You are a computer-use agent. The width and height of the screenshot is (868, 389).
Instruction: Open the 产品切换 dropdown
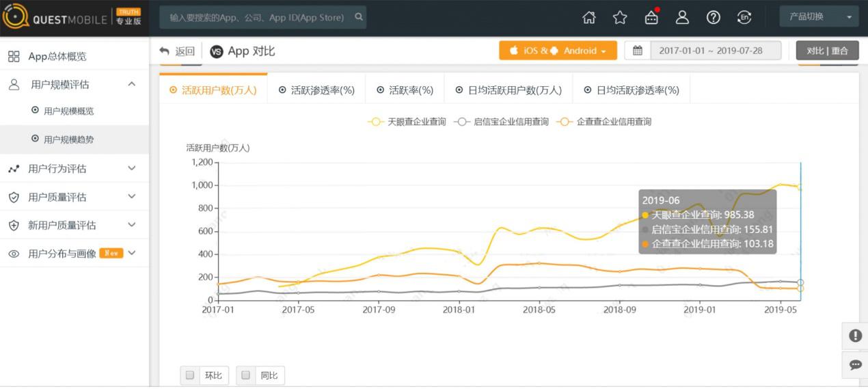pos(819,17)
